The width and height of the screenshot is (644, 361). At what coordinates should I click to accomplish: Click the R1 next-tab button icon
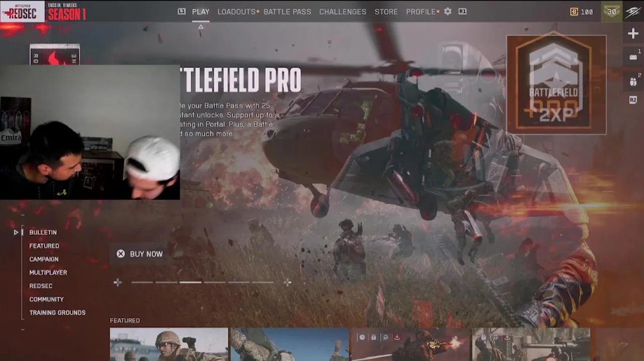pyautogui.click(x=462, y=11)
